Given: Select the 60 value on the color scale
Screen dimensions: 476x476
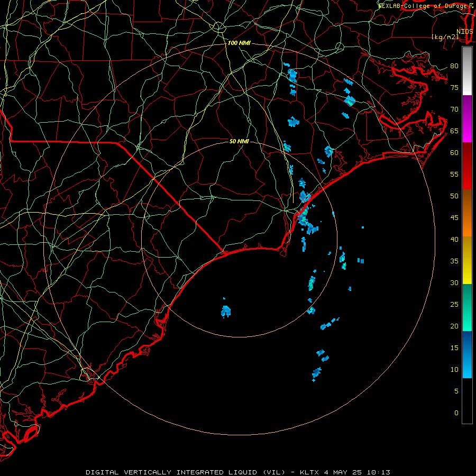Looking at the screenshot, I should click(454, 153).
